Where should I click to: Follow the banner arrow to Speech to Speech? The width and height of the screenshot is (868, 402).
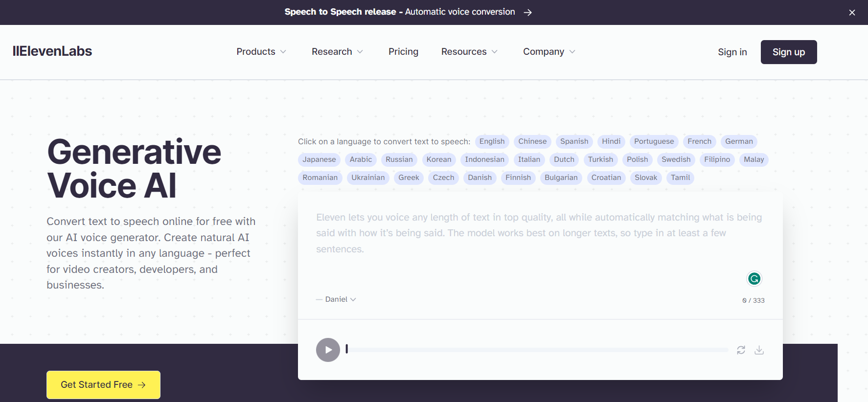tap(527, 12)
